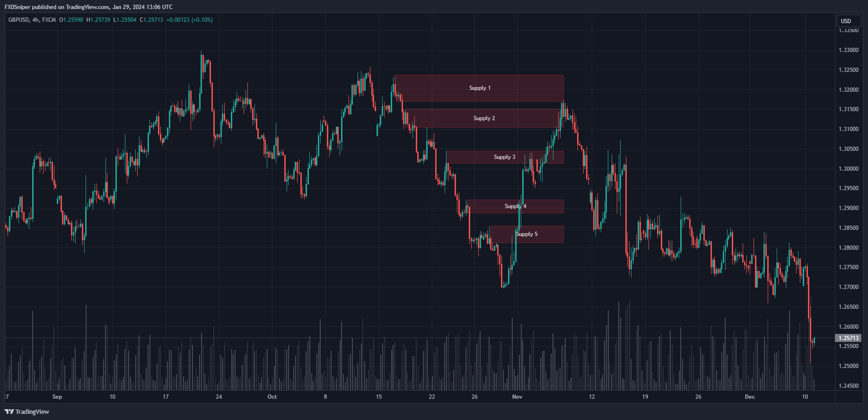Select the Supply 1 zone rectangle

(479, 88)
